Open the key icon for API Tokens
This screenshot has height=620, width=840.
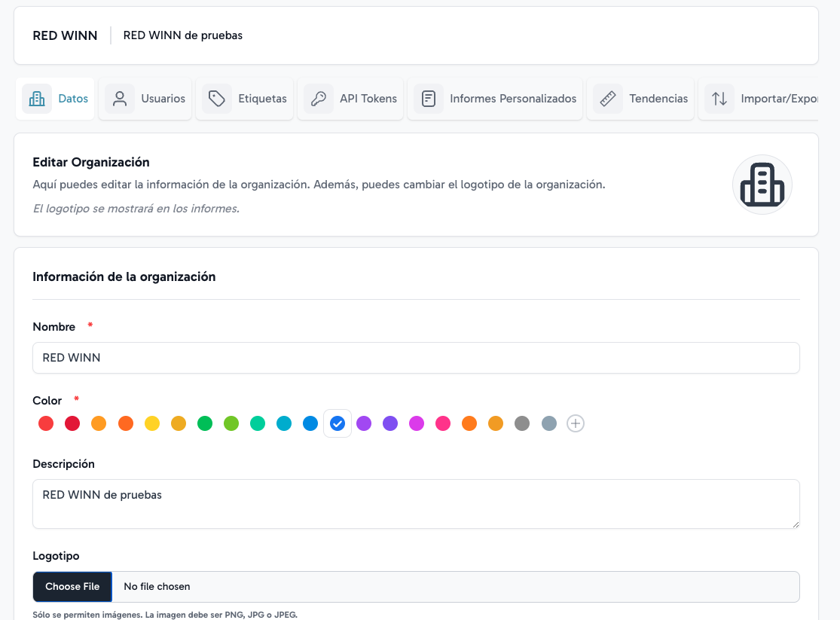pyautogui.click(x=319, y=99)
